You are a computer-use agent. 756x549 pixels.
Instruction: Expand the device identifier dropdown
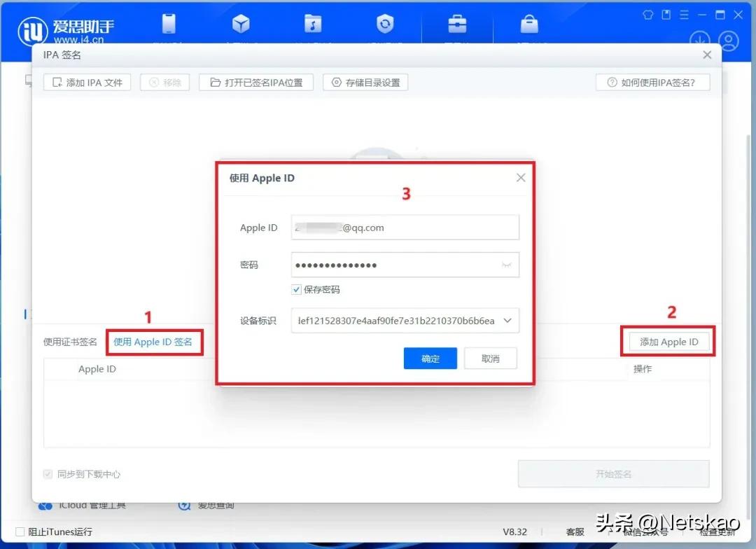tap(507, 320)
